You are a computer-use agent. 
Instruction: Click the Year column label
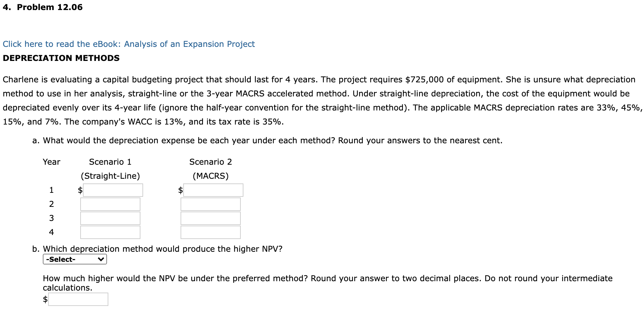coord(51,162)
